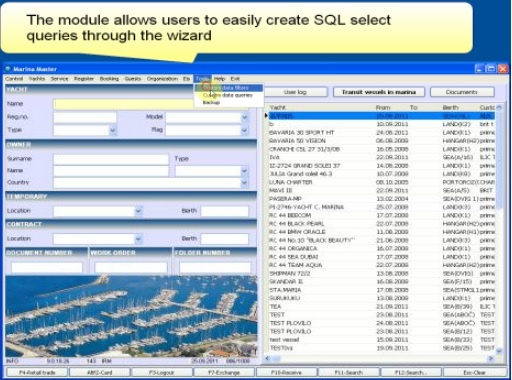512x380 pixels.
Task: Select Custom data filters from Tools menu
Action: (x=229, y=88)
